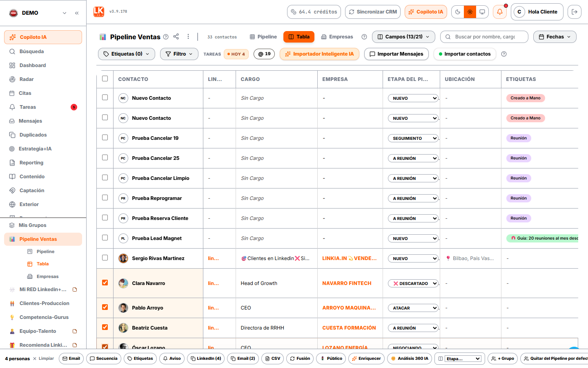588x368 pixels.
Task: Select system theme monitor icon
Action: [482, 12]
